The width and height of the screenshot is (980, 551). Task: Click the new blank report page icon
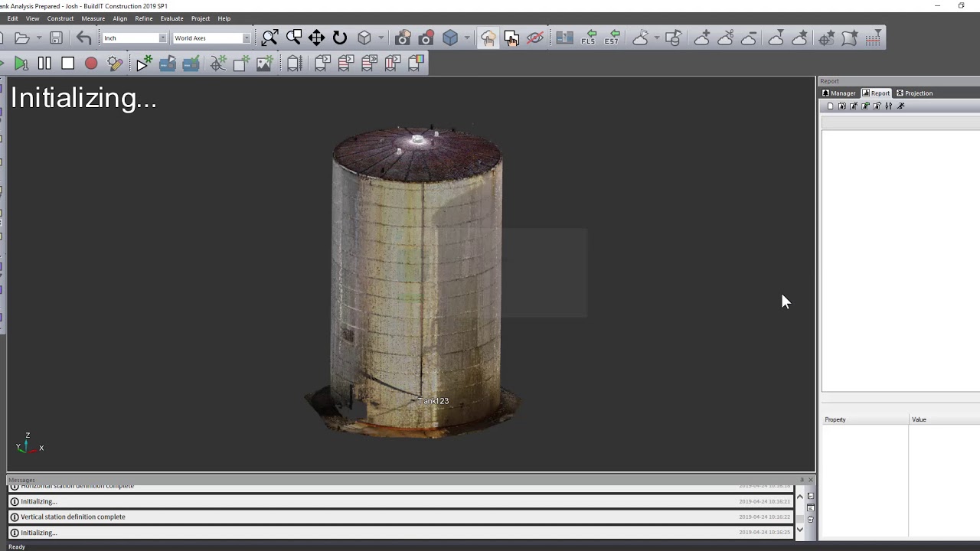[x=830, y=106]
